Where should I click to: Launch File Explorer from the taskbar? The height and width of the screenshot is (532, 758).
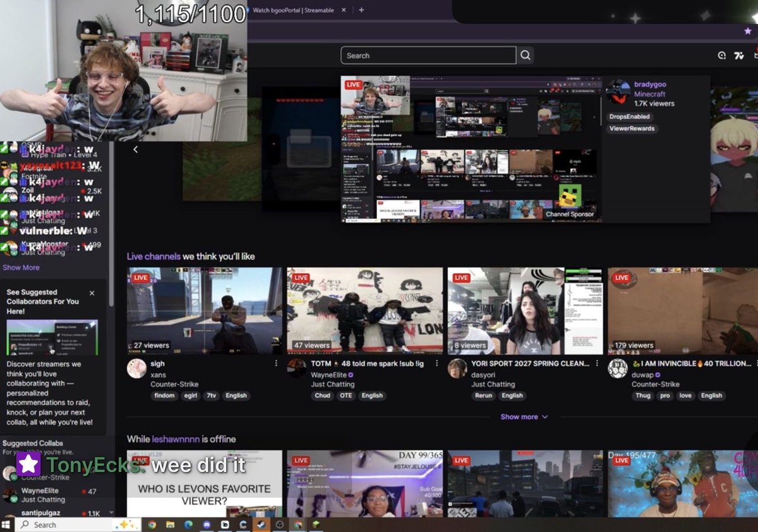point(171,524)
